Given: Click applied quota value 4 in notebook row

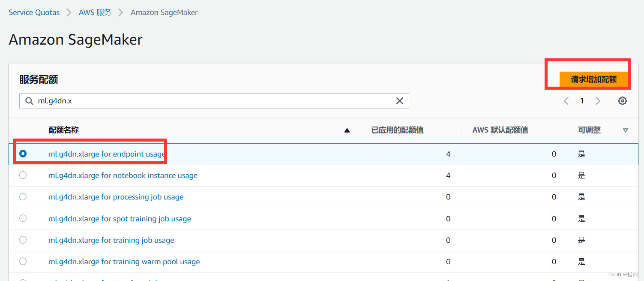Looking at the screenshot, I should [x=448, y=175].
